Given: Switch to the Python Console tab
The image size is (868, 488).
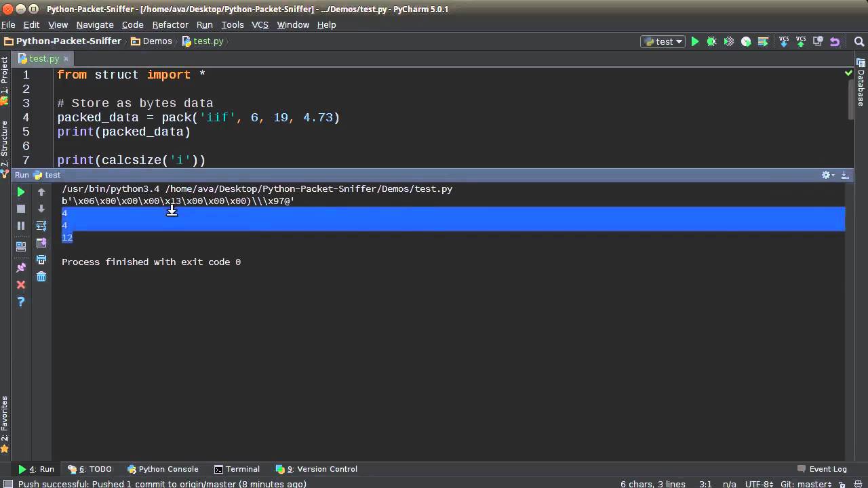Looking at the screenshot, I should (163, 469).
